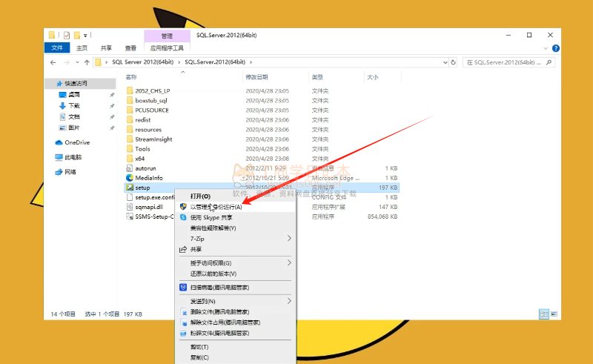Open the 应用程序工具 tab

click(x=167, y=47)
